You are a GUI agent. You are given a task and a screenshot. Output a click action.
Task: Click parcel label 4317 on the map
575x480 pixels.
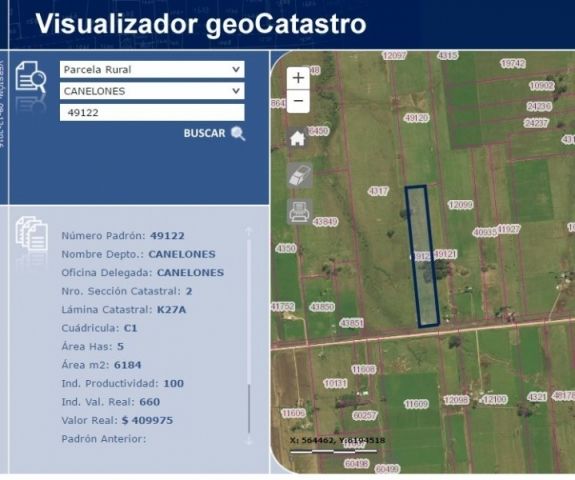tap(378, 191)
